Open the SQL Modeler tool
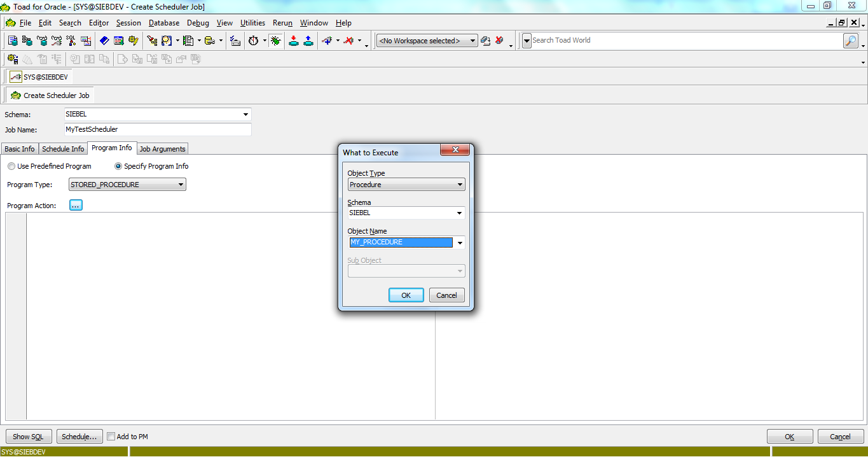This screenshot has width=868, height=457. tap(70, 40)
